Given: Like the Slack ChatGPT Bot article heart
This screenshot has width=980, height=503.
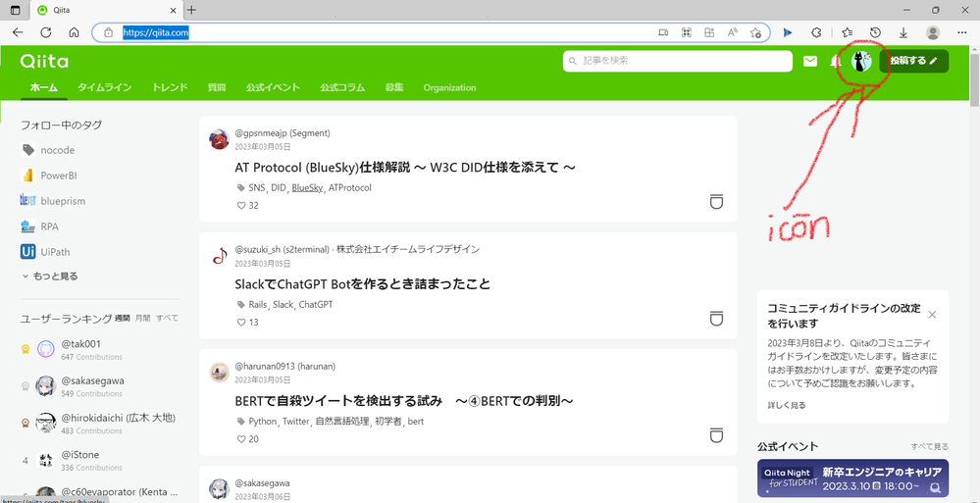Looking at the screenshot, I should [241, 323].
